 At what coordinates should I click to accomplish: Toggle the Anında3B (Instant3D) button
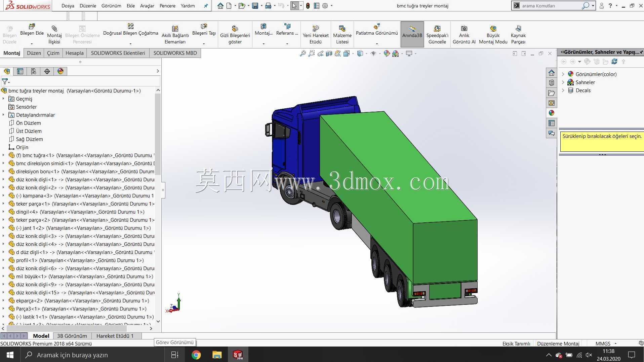tap(412, 34)
